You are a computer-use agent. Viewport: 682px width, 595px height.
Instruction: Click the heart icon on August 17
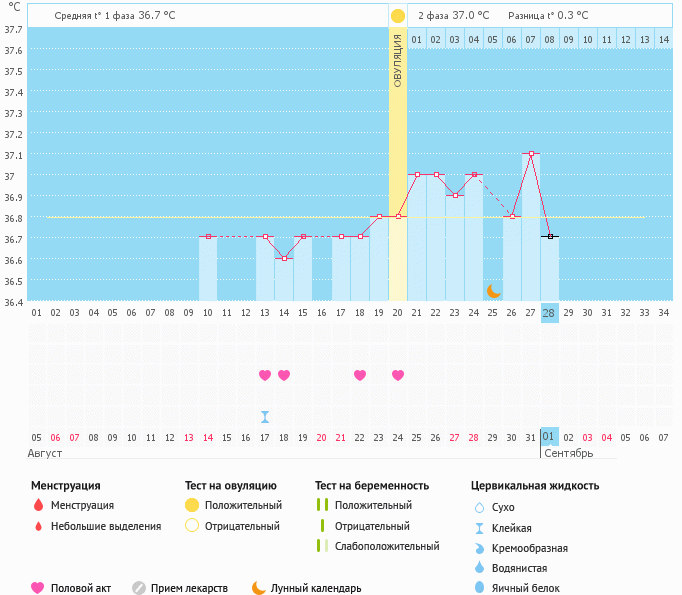[x=265, y=375]
